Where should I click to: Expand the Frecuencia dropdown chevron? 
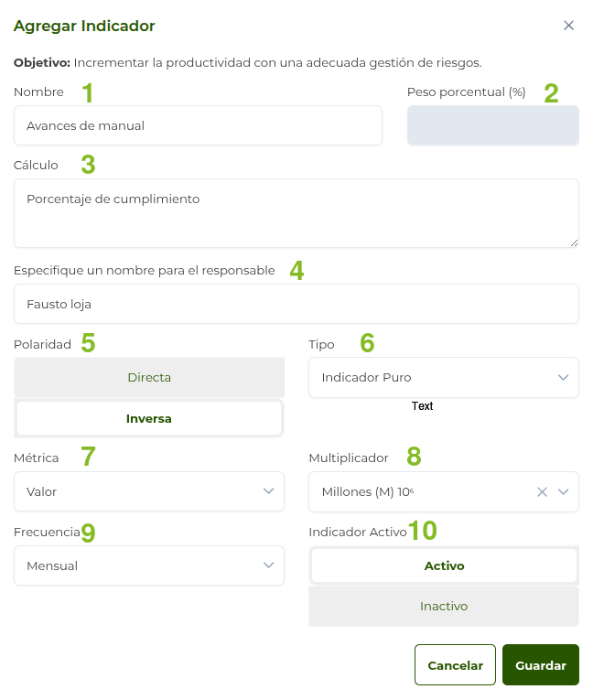(269, 565)
